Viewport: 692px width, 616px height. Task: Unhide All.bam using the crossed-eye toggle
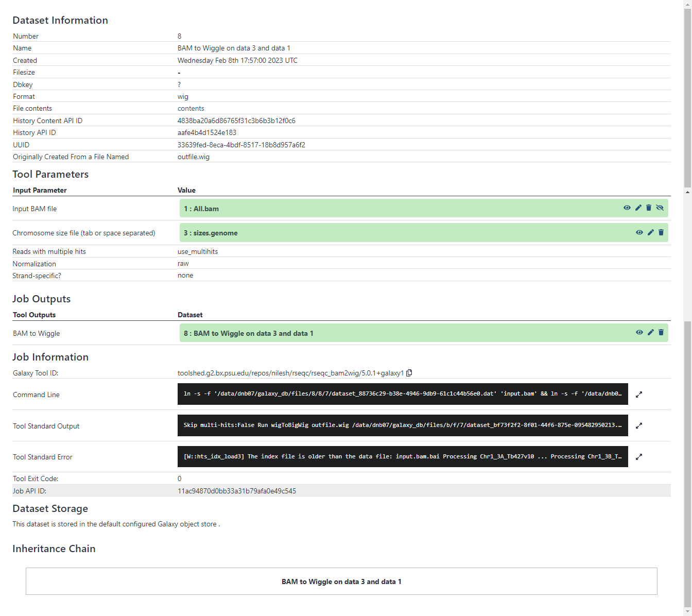[x=660, y=208]
